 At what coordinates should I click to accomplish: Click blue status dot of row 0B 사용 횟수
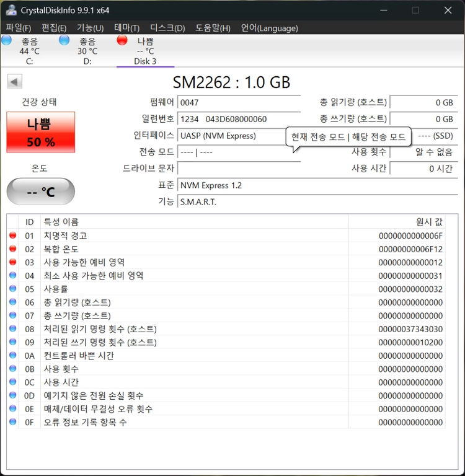click(x=13, y=368)
